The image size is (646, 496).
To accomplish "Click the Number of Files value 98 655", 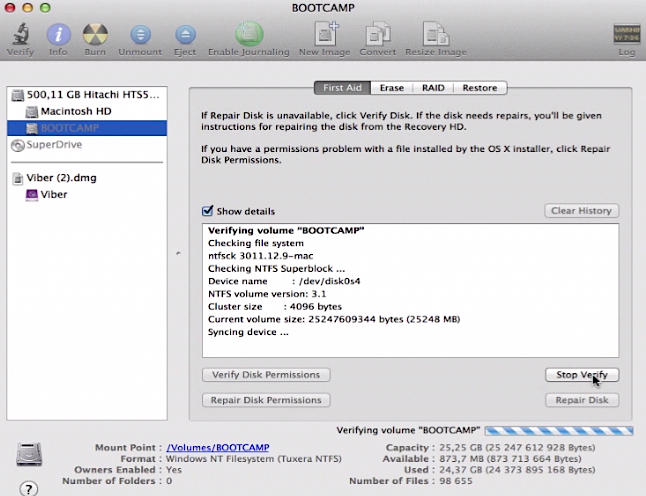I will point(456,481).
